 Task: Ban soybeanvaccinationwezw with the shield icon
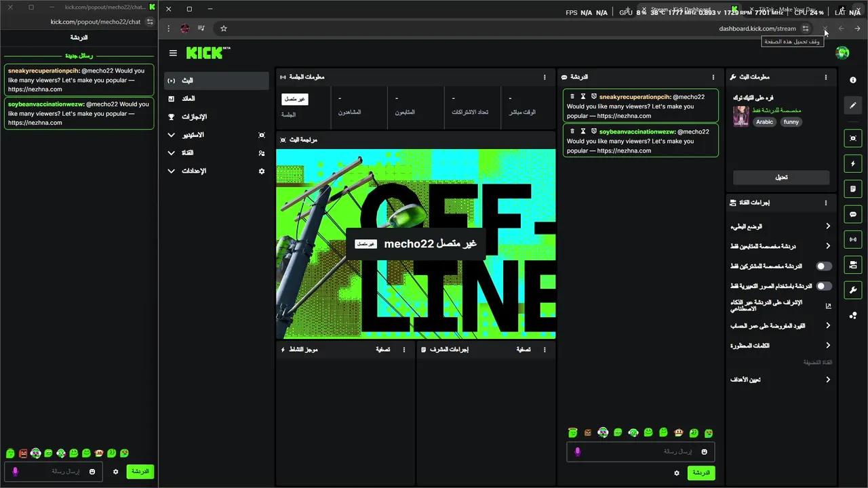point(594,131)
